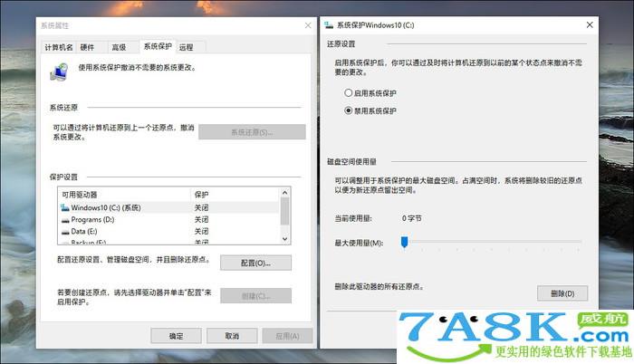Image resolution: width=634 pixels, height=364 pixels.
Task: Click the 删除(D) button in protection window
Action: 562,293
